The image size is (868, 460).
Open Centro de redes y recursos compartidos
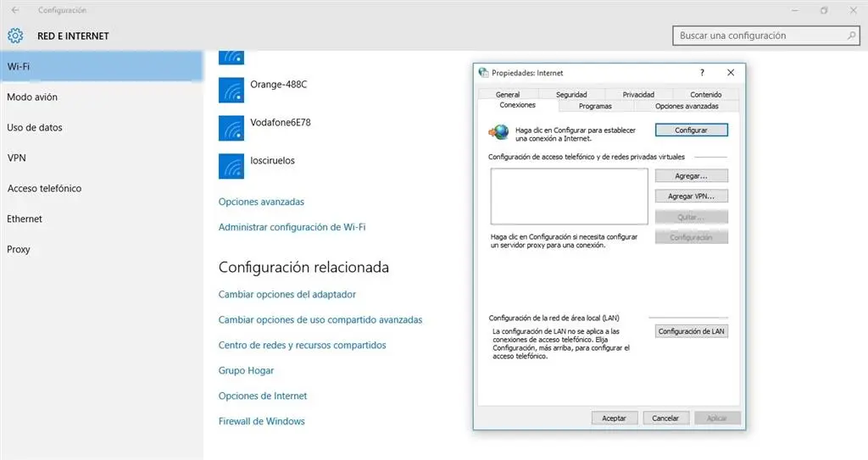tap(303, 346)
